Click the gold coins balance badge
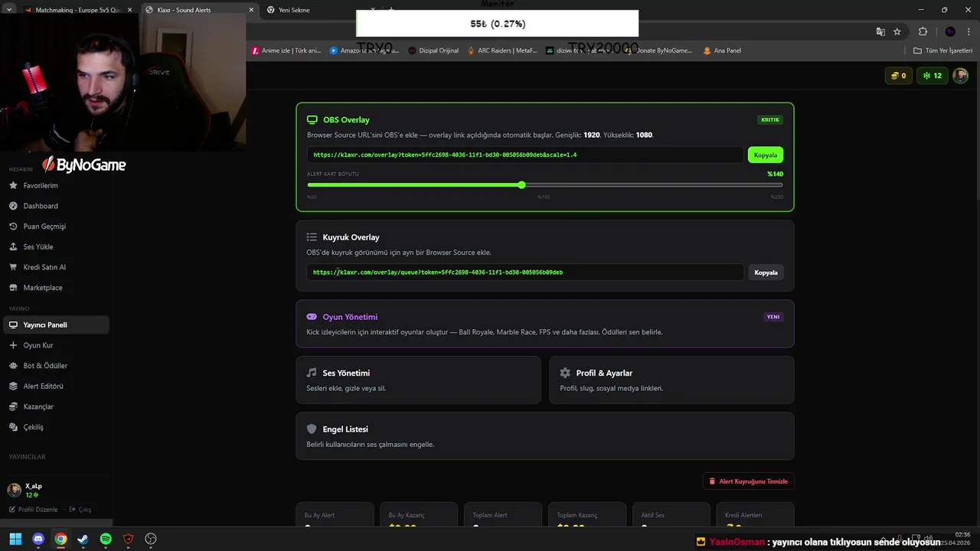This screenshot has width=980, height=551. 898,76
